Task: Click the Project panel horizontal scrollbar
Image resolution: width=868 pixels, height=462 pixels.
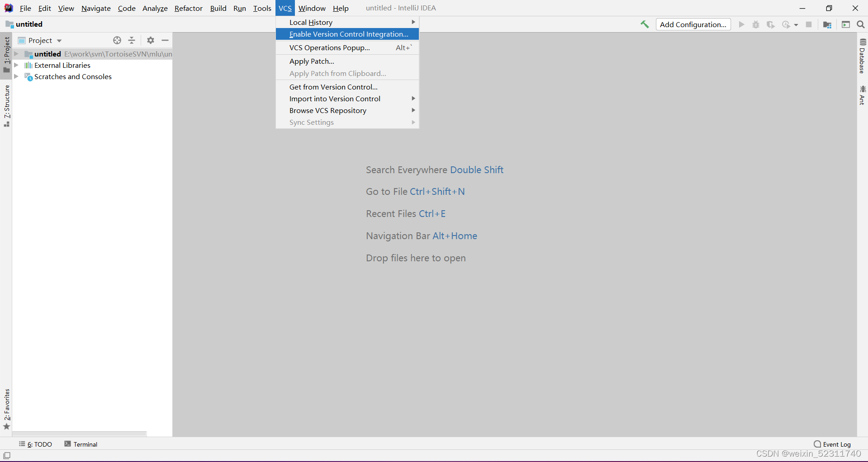Action: tap(80, 434)
